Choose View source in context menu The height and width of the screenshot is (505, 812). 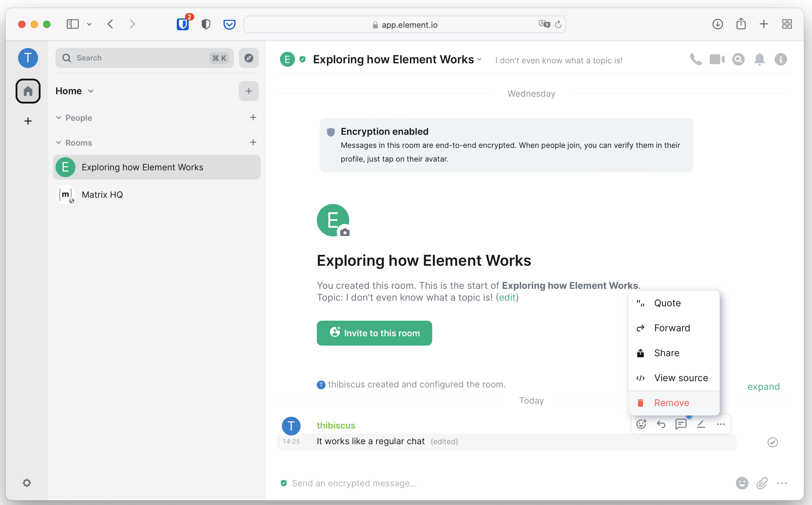pyautogui.click(x=681, y=378)
